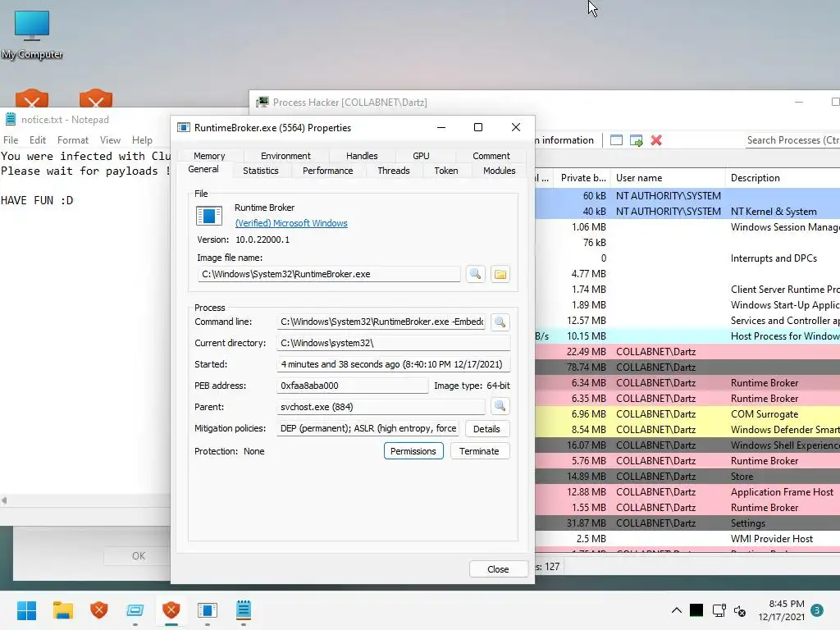The width and height of the screenshot is (840, 630).
Task: Terminate the RuntimeBroker process
Action: coord(479,451)
